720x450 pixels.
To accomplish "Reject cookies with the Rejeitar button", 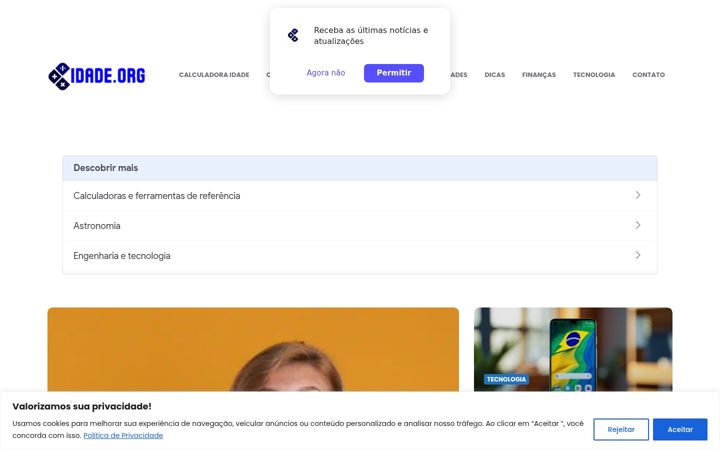I will (621, 429).
